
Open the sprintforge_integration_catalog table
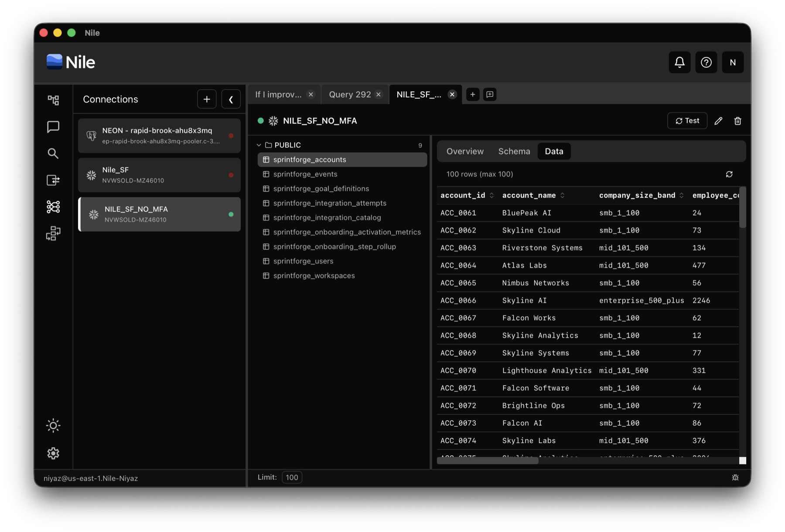tap(342, 218)
